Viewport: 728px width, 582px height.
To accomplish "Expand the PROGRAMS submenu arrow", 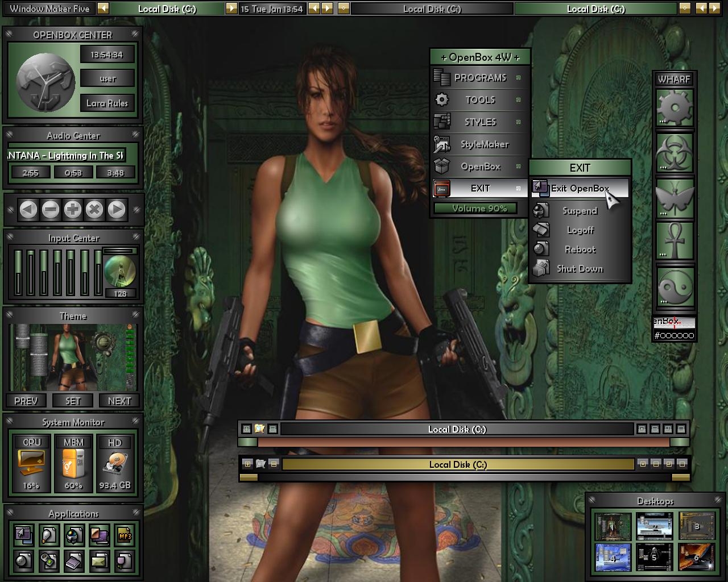I will (518, 78).
